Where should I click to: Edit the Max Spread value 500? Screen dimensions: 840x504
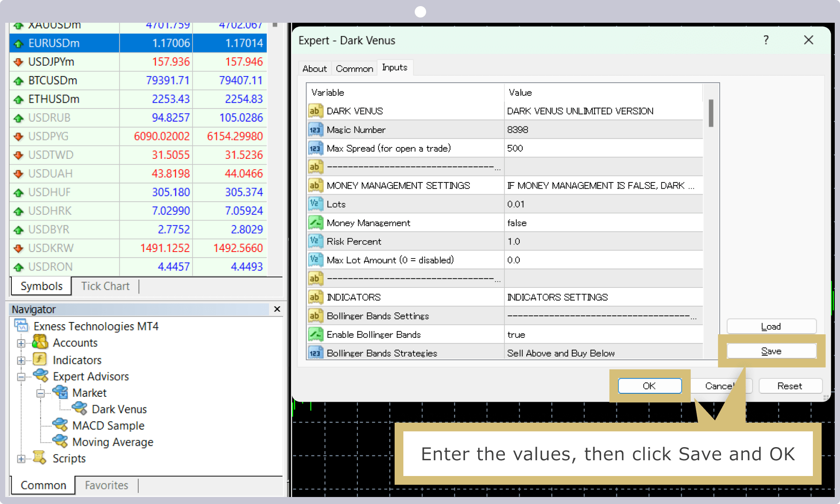(603, 148)
